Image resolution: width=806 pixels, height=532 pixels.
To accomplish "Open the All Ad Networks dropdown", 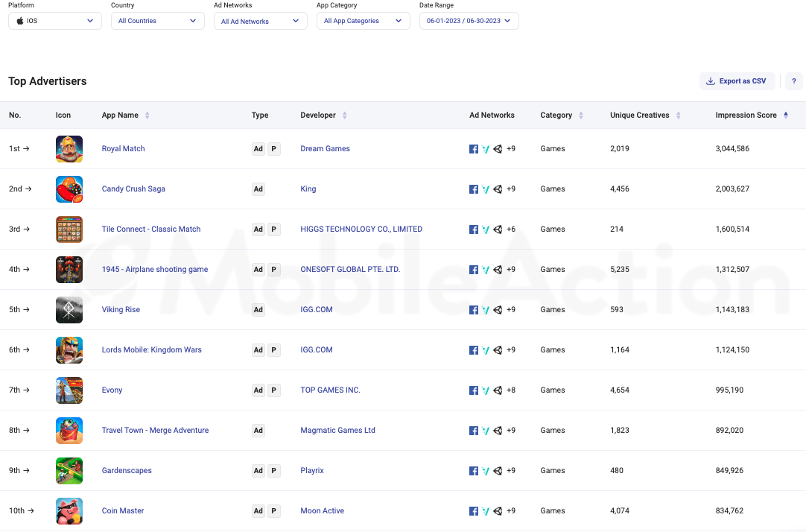I will click(x=261, y=21).
